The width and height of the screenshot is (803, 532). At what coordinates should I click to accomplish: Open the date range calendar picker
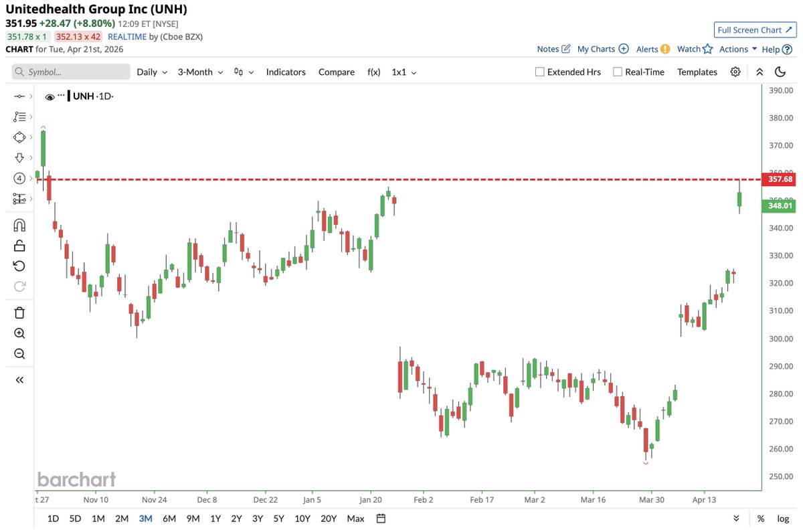381,518
